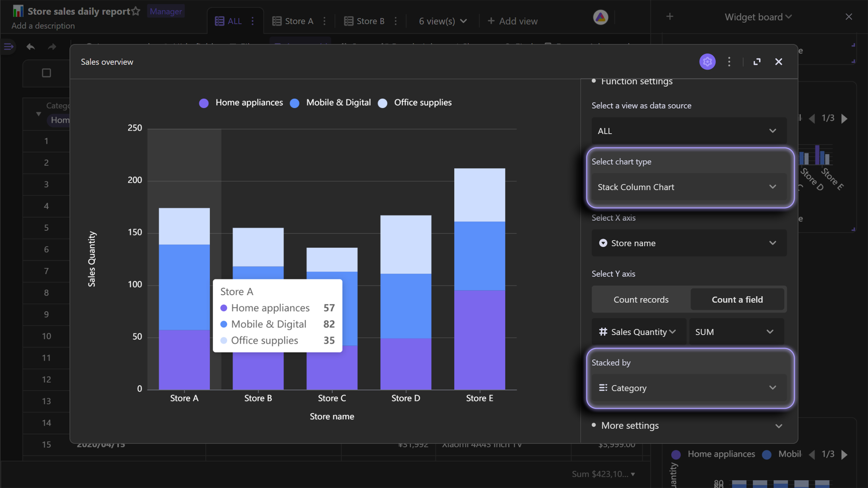Toggle the left sidebar expand icon
The height and width of the screenshot is (488, 868).
(x=8, y=46)
